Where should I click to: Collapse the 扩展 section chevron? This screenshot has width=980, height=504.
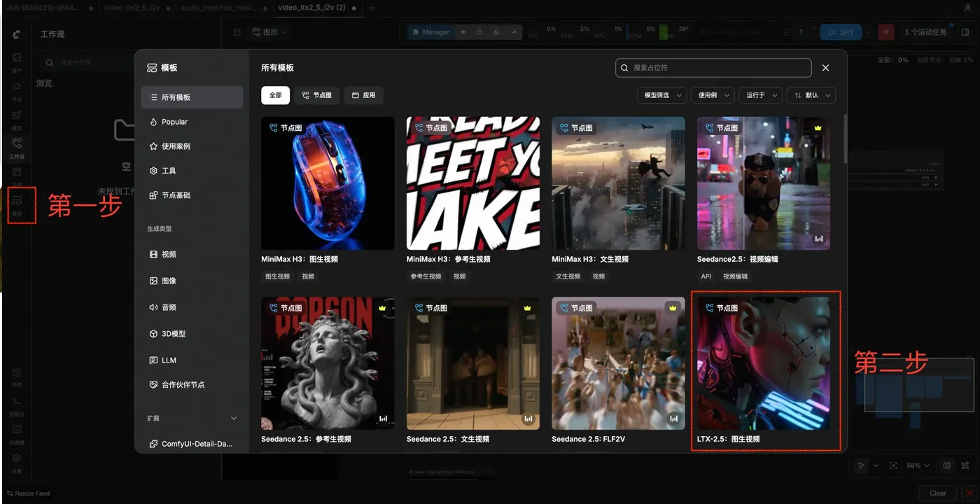(x=234, y=418)
